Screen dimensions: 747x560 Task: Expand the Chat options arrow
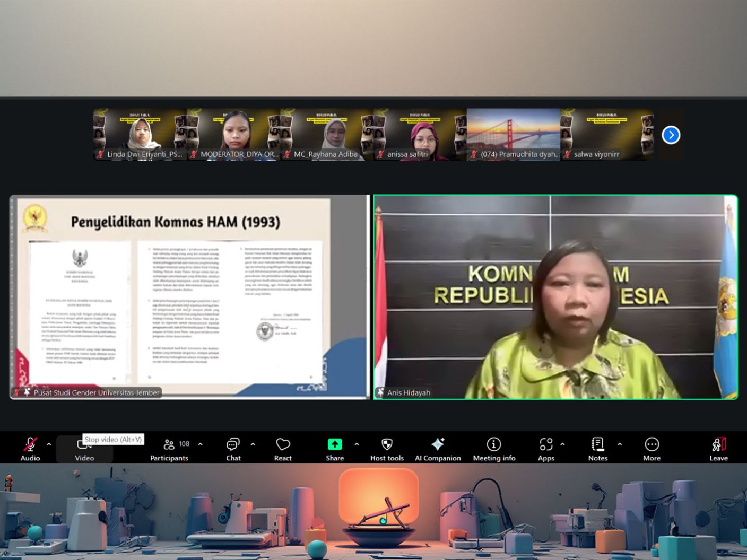pyautogui.click(x=253, y=444)
